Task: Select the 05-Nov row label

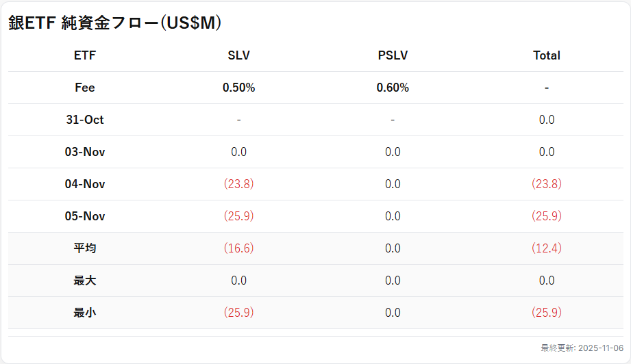Action: pos(85,216)
